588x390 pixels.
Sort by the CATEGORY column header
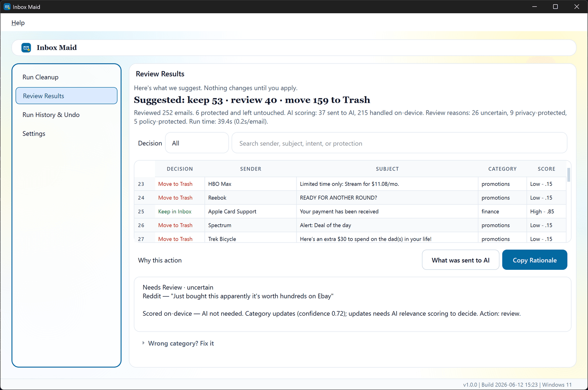click(x=502, y=169)
